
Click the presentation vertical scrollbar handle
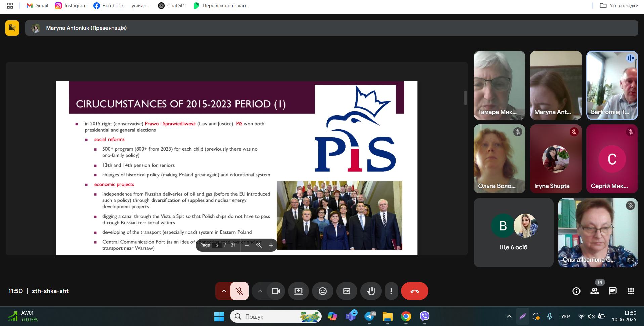[x=465, y=98]
